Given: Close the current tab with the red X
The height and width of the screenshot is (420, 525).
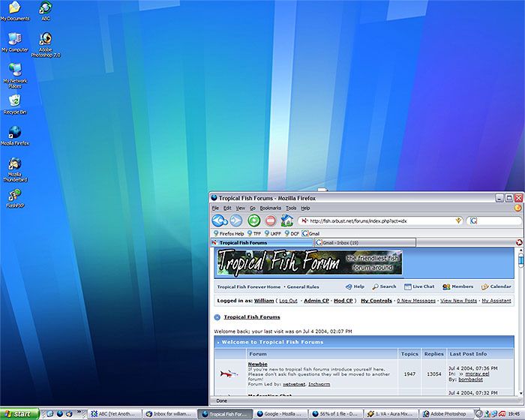Looking at the screenshot, I should click(519, 242).
